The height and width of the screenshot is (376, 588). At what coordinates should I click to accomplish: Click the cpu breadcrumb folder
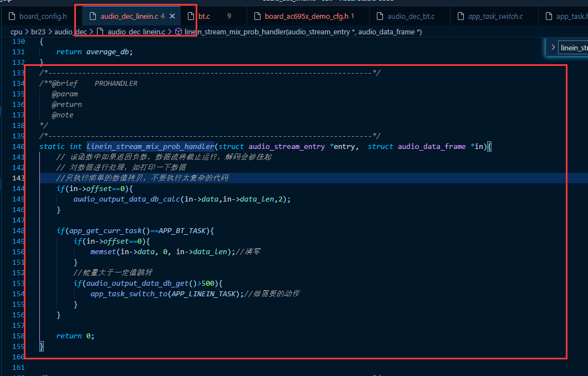17,32
